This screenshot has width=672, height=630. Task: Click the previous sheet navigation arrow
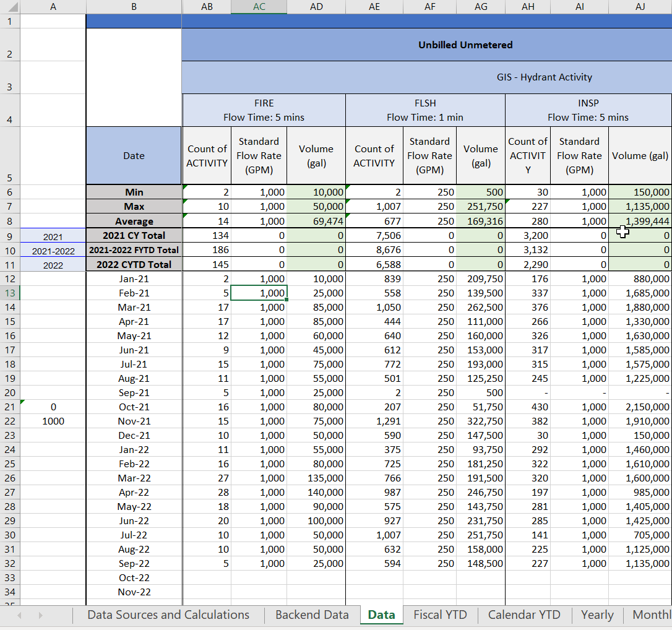click(19, 615)
